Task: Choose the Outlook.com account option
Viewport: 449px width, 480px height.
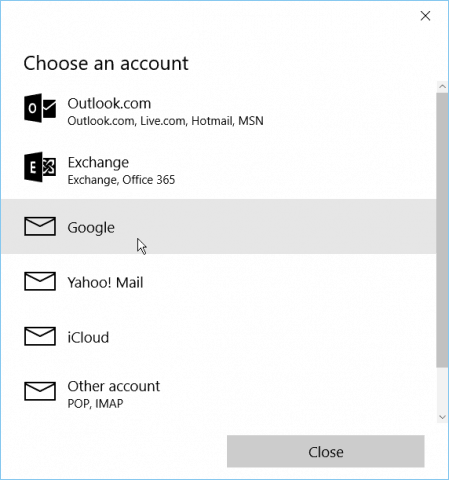Action: 218,111
